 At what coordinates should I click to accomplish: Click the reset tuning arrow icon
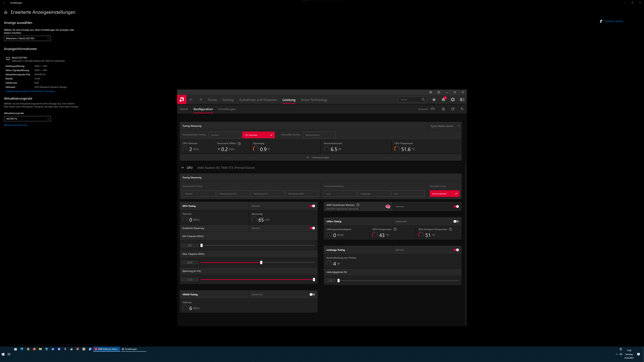(462, 109)
